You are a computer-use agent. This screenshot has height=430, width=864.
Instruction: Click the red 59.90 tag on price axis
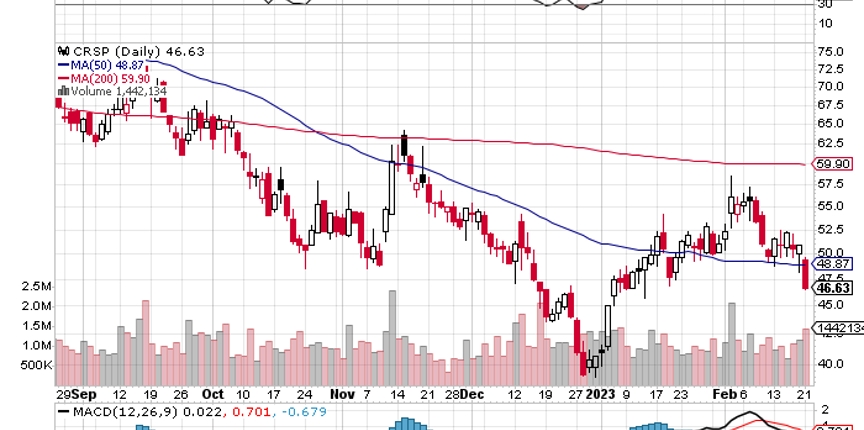tap(830, 164)
